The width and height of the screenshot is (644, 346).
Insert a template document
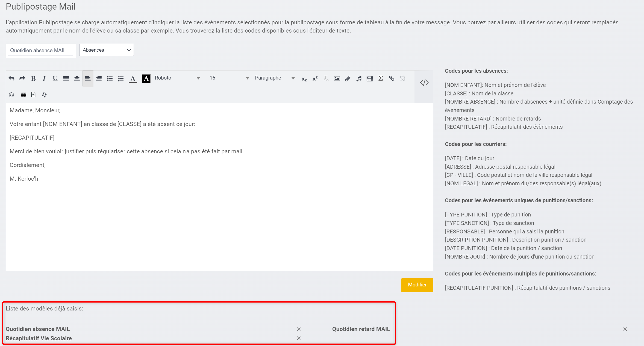(x=33, y=95)
